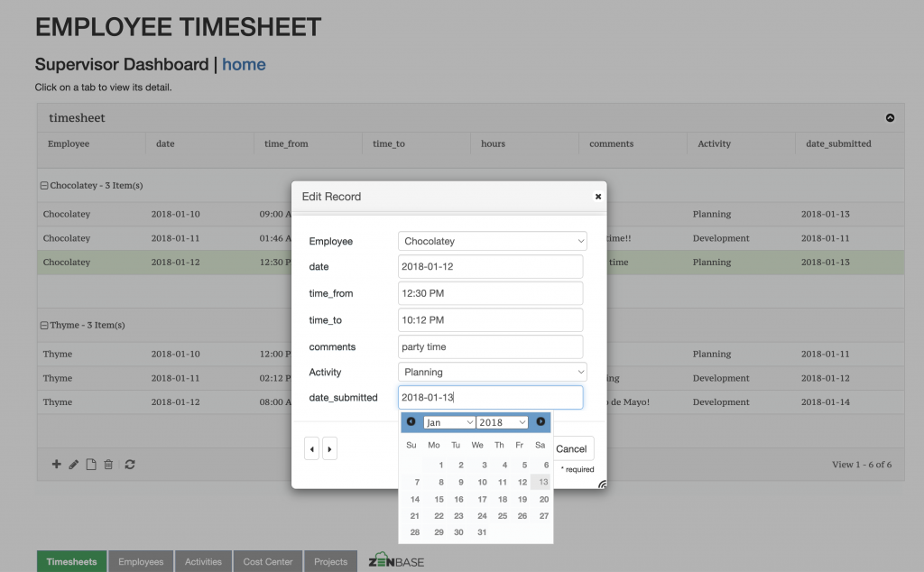Open the Activity dropdown showing Planning
This screenshot has height=572, width=924.
(x=492, y=372)
